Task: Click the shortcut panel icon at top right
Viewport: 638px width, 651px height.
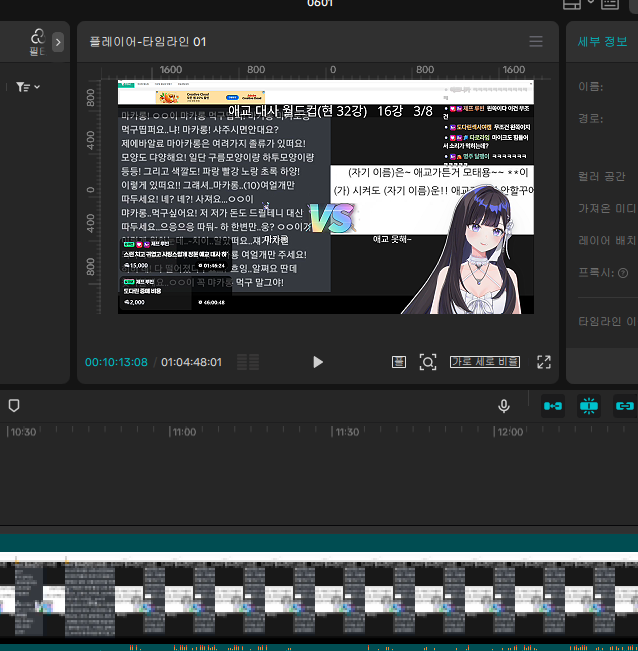Action: click(610, 4)
